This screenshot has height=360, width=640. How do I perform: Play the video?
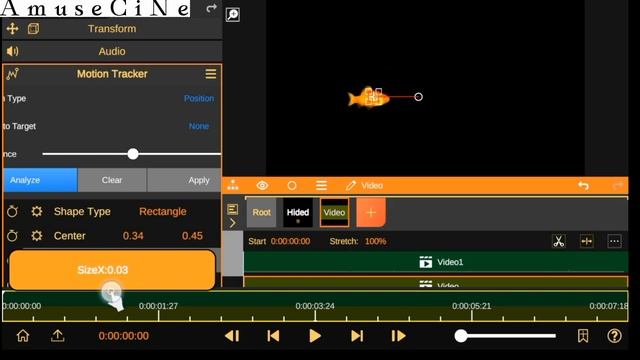point(315,336)
